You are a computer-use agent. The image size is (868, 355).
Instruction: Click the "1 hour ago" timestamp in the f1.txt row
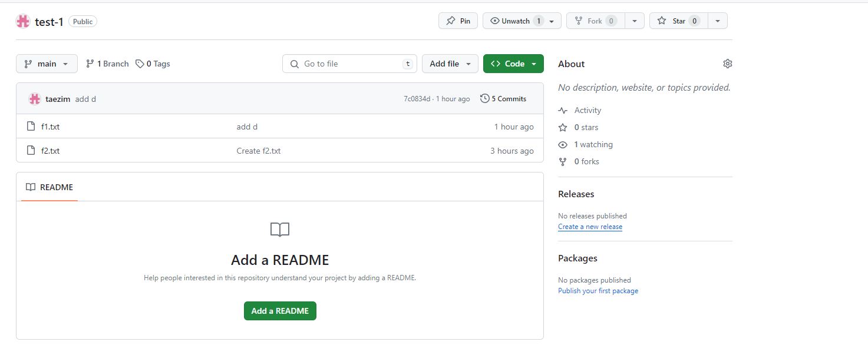[x=514, y=127]
